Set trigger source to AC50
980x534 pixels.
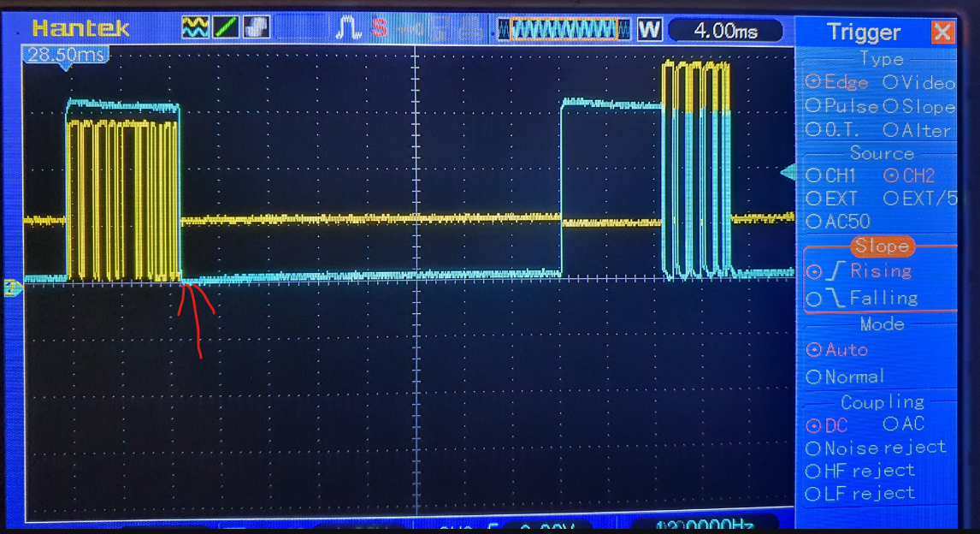tap(838, 222)
